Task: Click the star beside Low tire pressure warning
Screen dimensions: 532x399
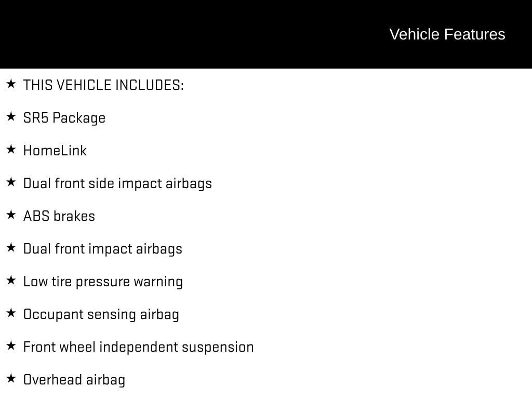Action: click(x=11, y=280)
